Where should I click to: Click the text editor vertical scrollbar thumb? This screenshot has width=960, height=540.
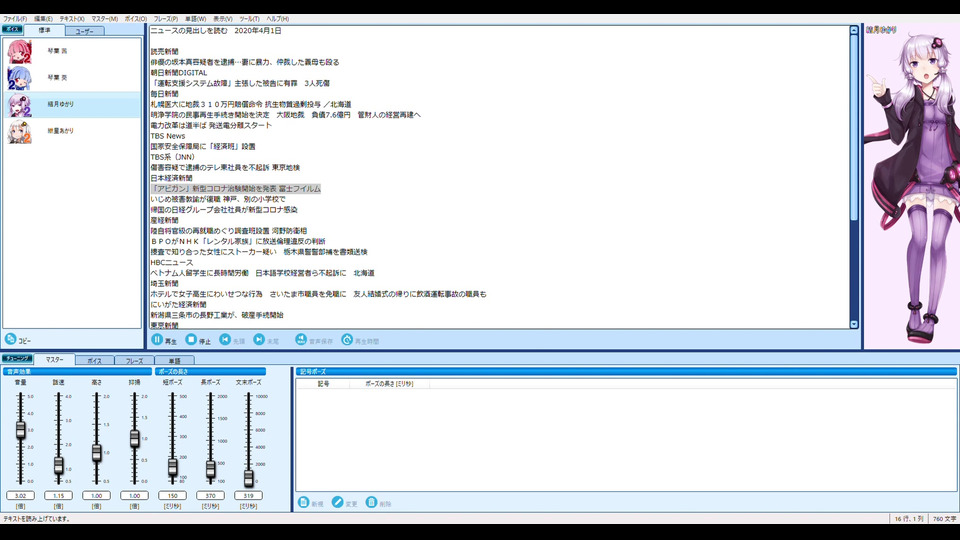click(x=854, y=129)
